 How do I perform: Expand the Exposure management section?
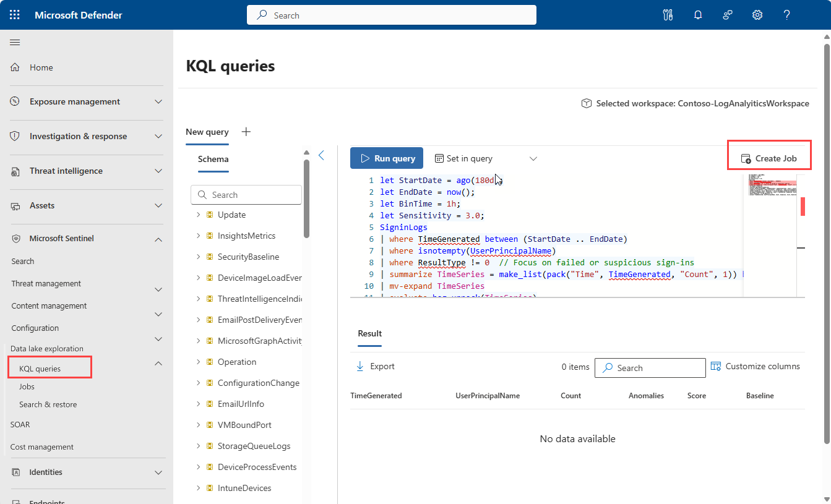[x=158, y=101]
